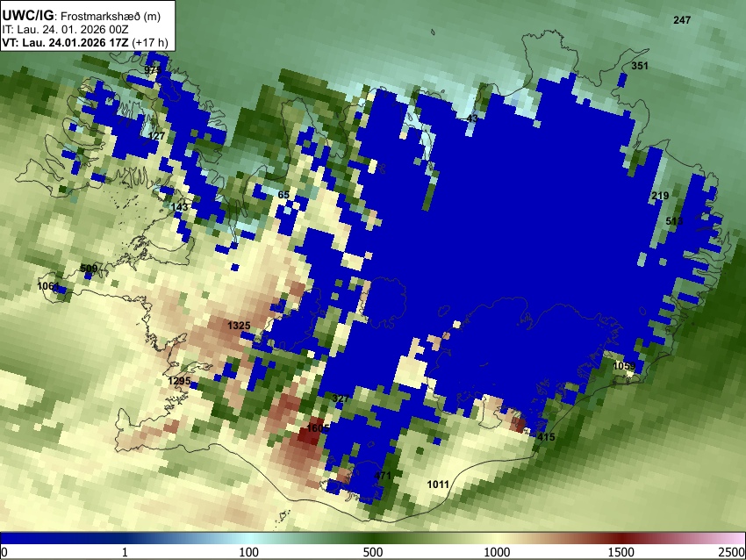Image resolution: width=746 pixels, height=560 pixels.
Task: Click the 1325 value label
Action: (239, 326)
